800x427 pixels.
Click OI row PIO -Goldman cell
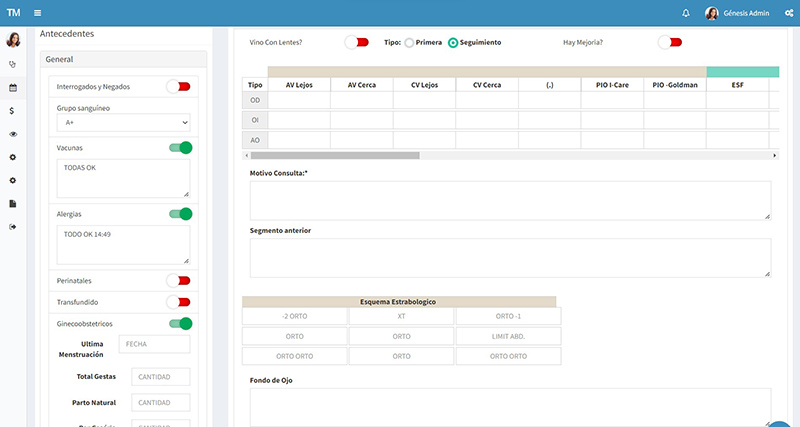click(675, 120)
